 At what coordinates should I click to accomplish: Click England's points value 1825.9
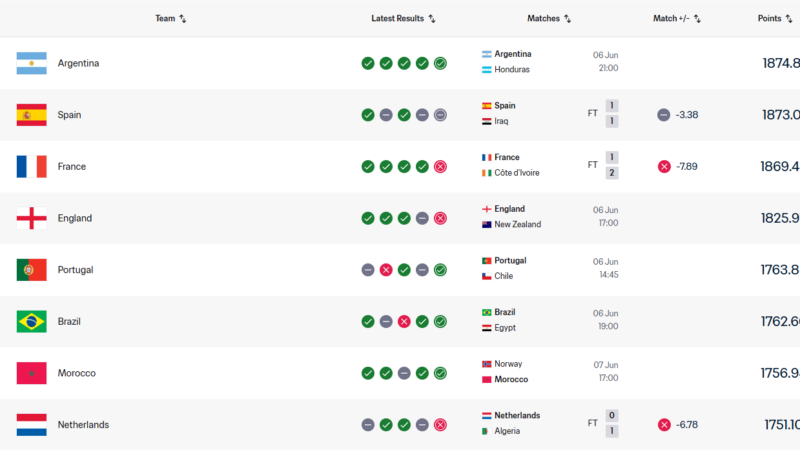[780, 218]
